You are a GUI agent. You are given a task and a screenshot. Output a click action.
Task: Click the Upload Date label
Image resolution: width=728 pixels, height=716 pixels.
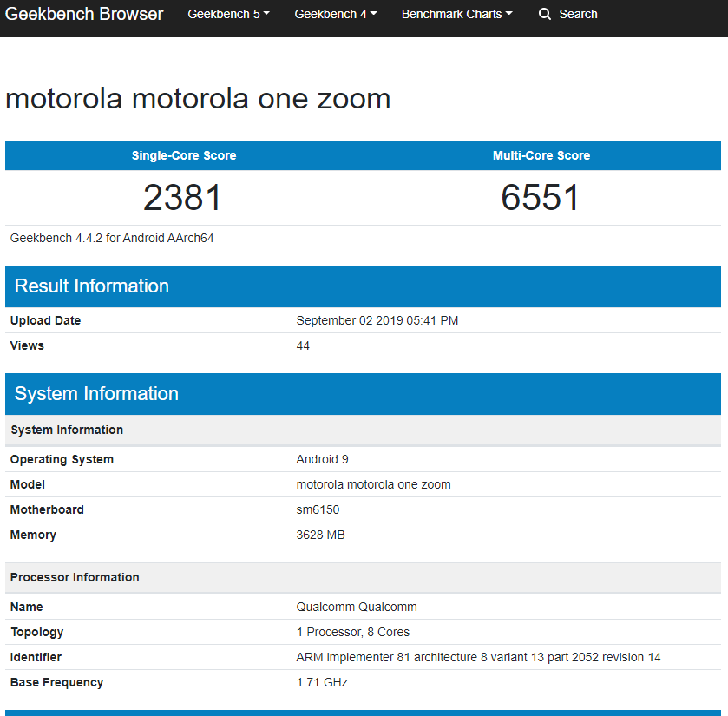45,320
